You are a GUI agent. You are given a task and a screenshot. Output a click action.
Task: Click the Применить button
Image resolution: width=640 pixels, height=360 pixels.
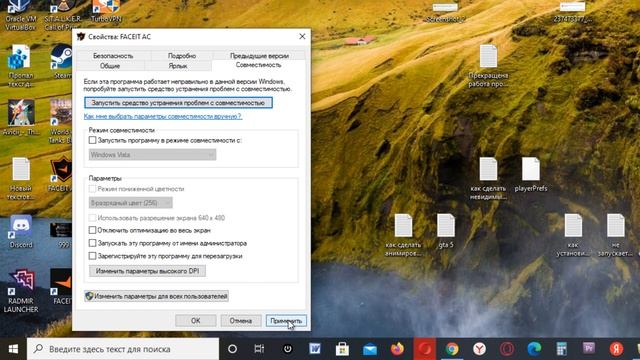tap(286, 321)
